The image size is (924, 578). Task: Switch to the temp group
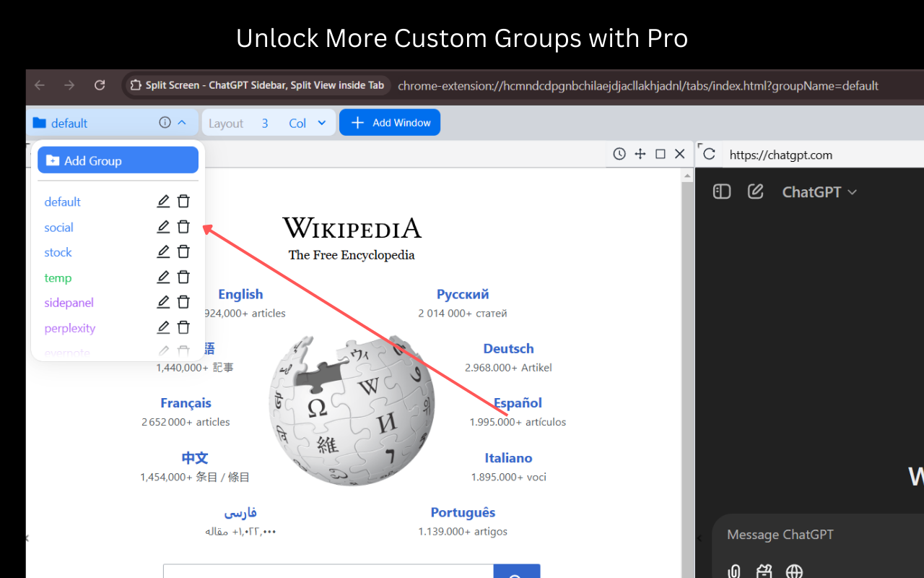(x=58, y=278)
